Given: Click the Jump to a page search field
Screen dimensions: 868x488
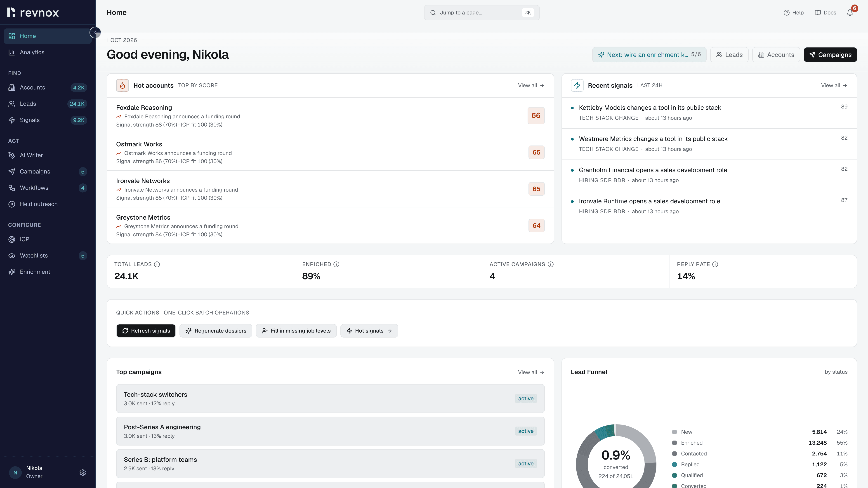Looking at the screenshot, I should click(482, 12).
